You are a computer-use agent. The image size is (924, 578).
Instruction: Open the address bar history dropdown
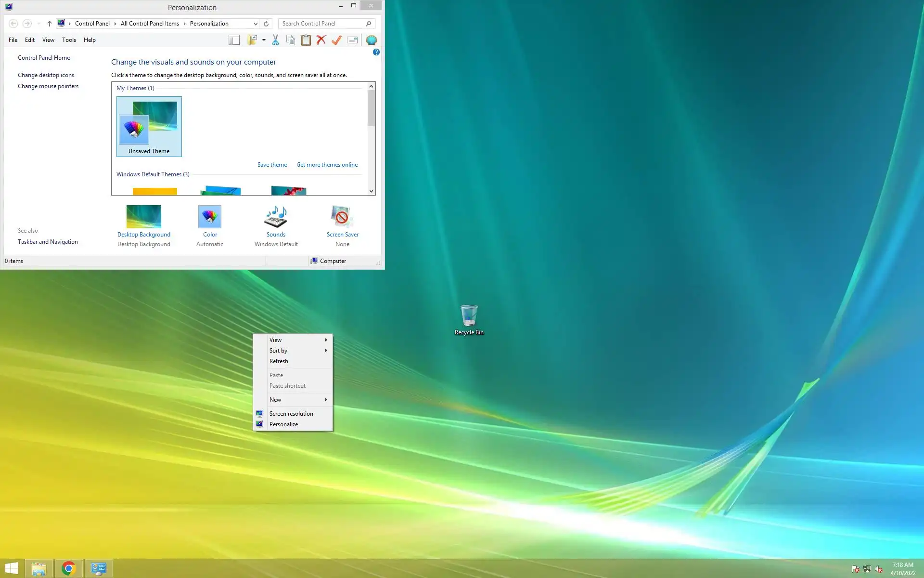pos(256,24)
